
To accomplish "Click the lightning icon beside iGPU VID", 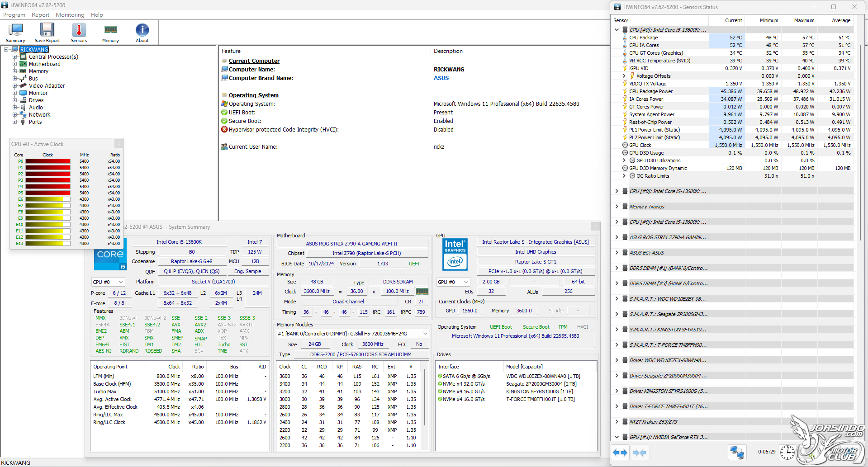I will tap(625, 68).
